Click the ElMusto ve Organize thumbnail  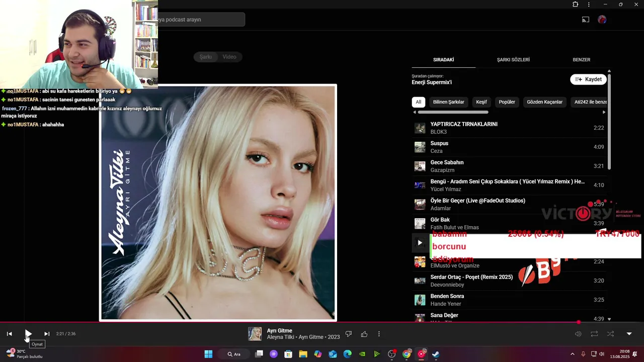[x=420, y=261]
